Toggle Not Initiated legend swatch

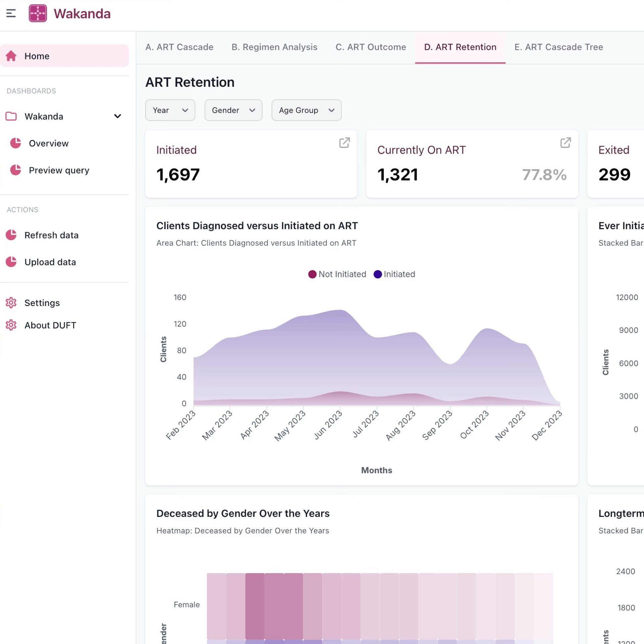312,274
